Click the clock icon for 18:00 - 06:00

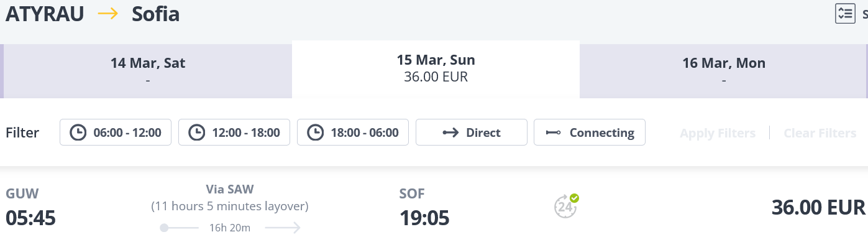[x=315, y=132]
